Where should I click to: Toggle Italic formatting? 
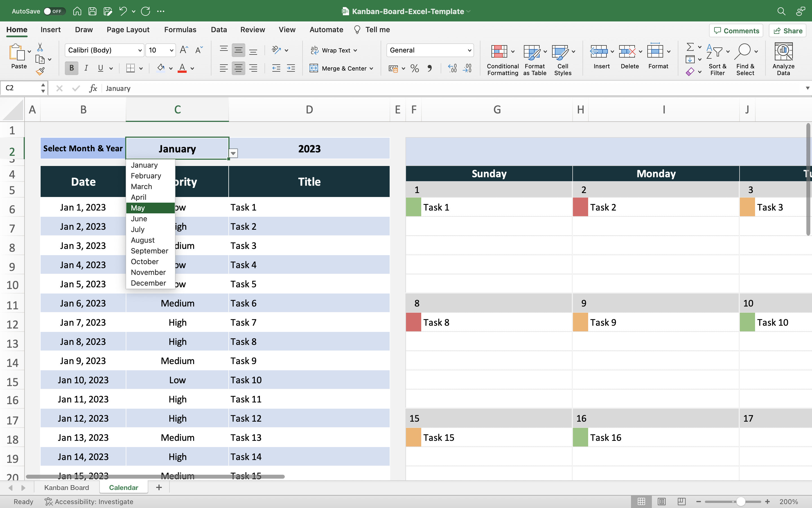86,68
